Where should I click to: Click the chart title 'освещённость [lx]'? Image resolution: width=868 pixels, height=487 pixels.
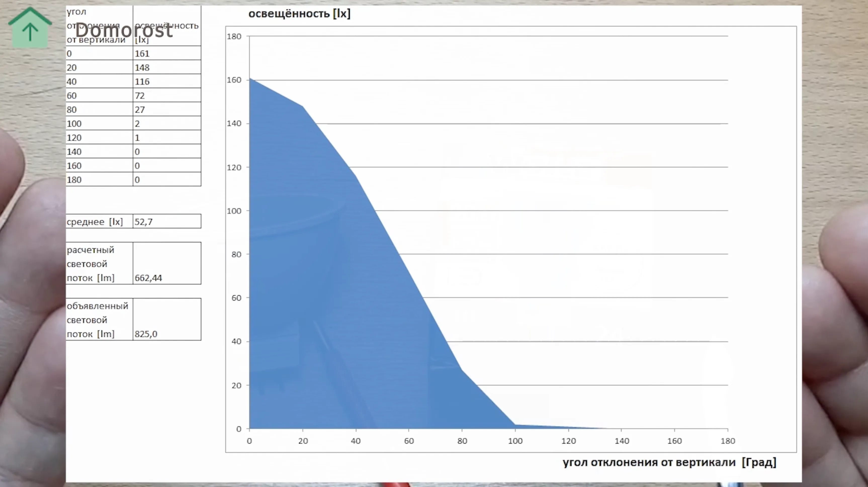[299, 14]
